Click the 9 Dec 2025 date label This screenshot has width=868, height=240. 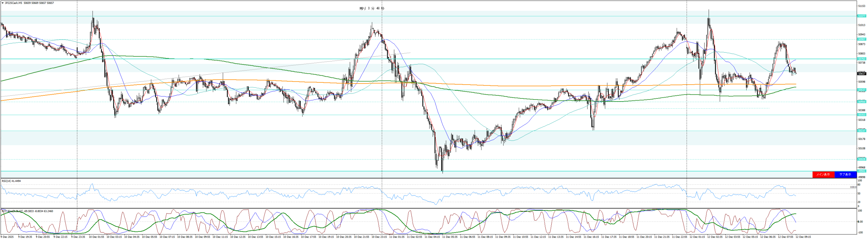point(6,237)
